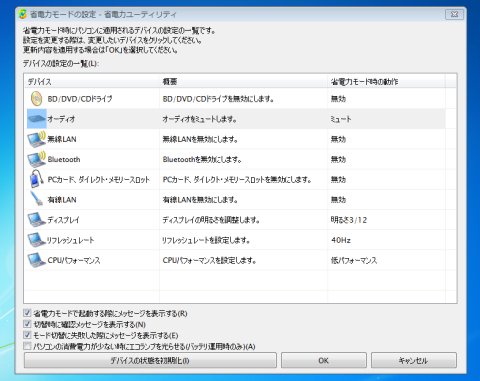Screen dimensions: 480x381
Task: Enable the エコランプを光らせる checkbox
Action: click(x=27, y=346)
